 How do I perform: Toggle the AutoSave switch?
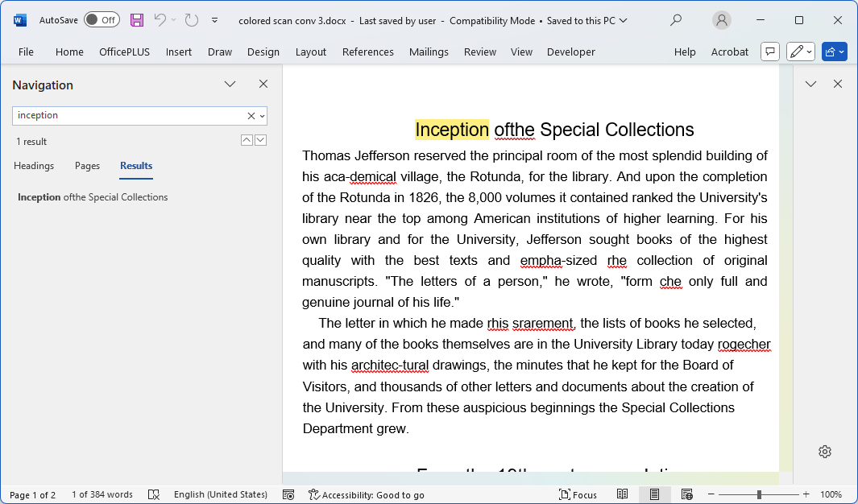point(102,20)
